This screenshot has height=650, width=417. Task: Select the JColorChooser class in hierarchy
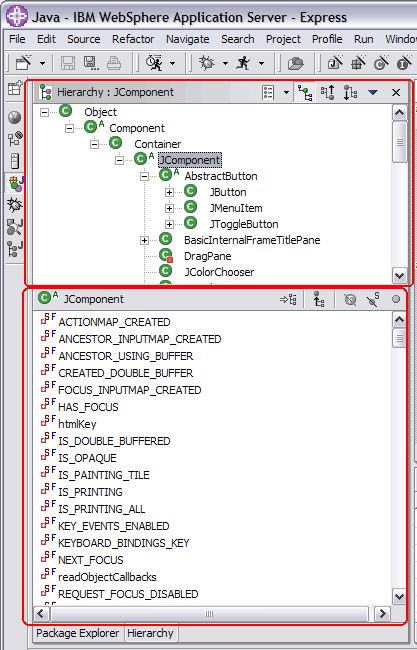point(219,272)
